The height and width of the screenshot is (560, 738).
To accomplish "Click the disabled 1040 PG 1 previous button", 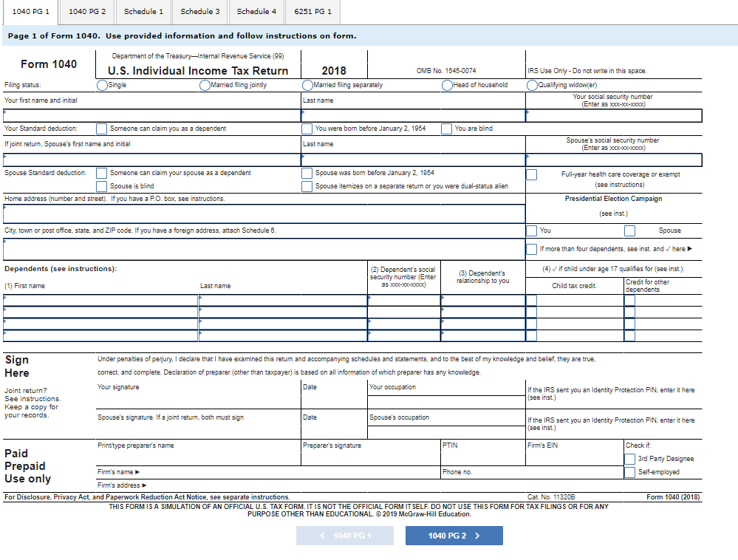I will [345, 536].
